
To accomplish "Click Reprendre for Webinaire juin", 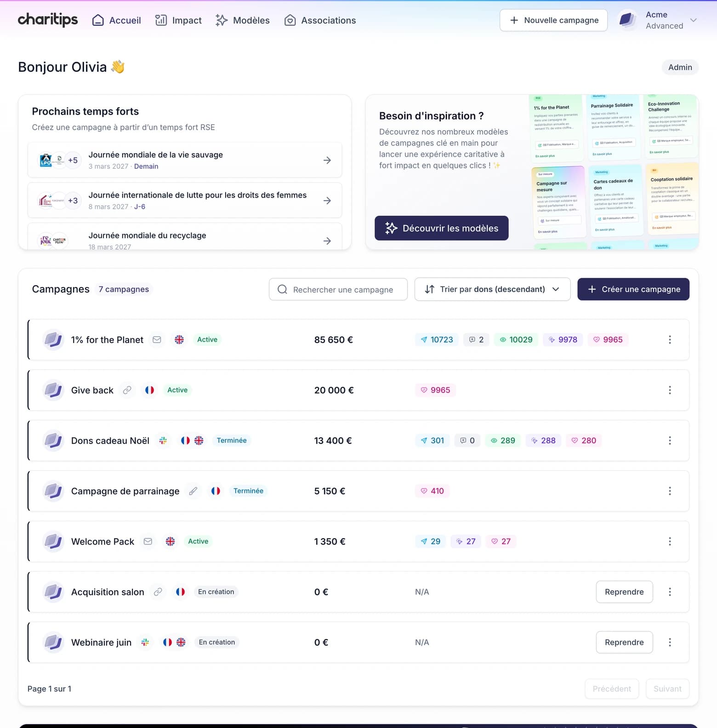I will point(624,642).
